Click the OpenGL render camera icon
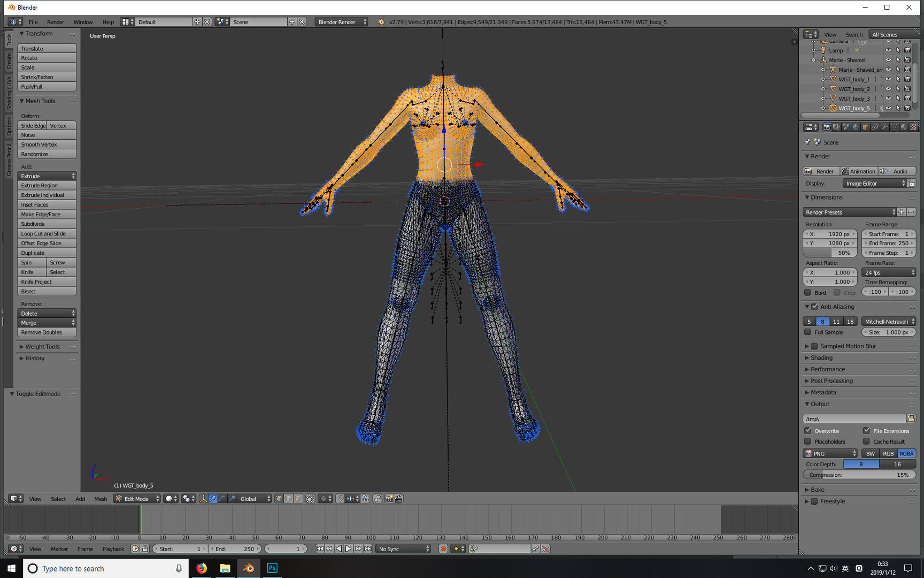Screen dimensions: 924x578 [x=389, y=499]
